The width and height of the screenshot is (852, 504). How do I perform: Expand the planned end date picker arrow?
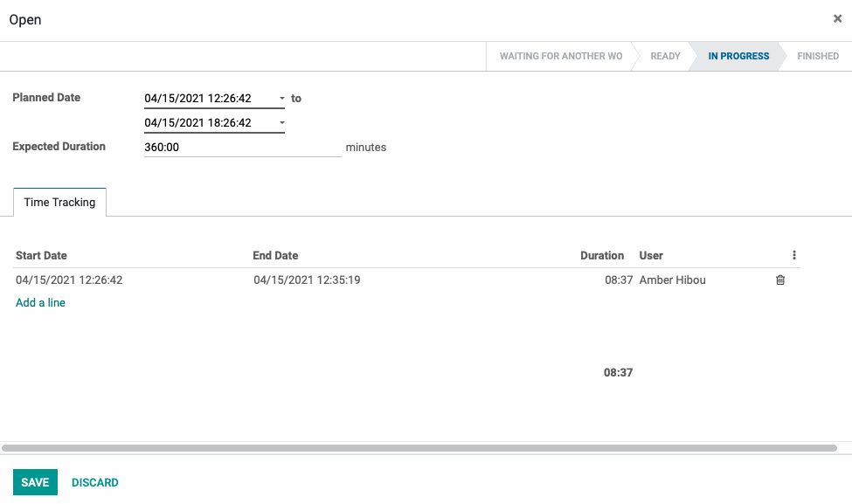tap(282, 123)
